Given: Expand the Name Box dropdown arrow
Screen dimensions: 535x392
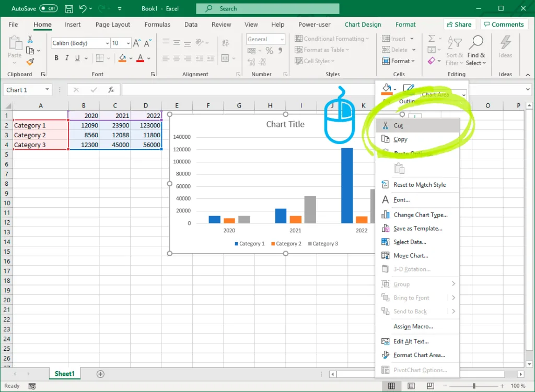Looking at the screenshot, I should point(47,90).
